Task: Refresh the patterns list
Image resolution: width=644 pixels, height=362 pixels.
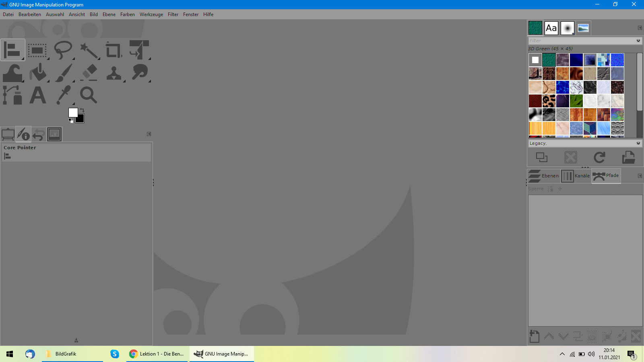Action: click(599, 157)
